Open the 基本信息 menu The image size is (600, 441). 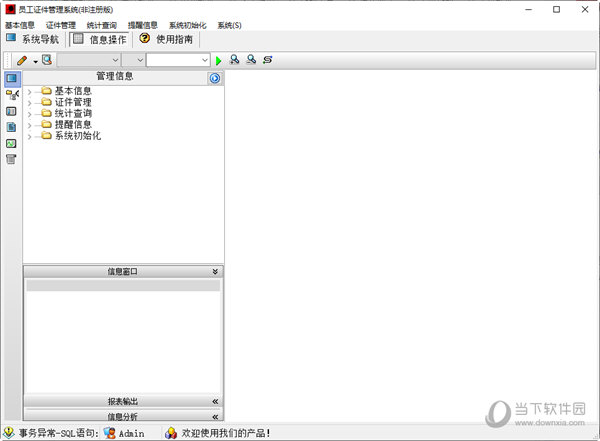pyautogui.click(x=20, y=25)
